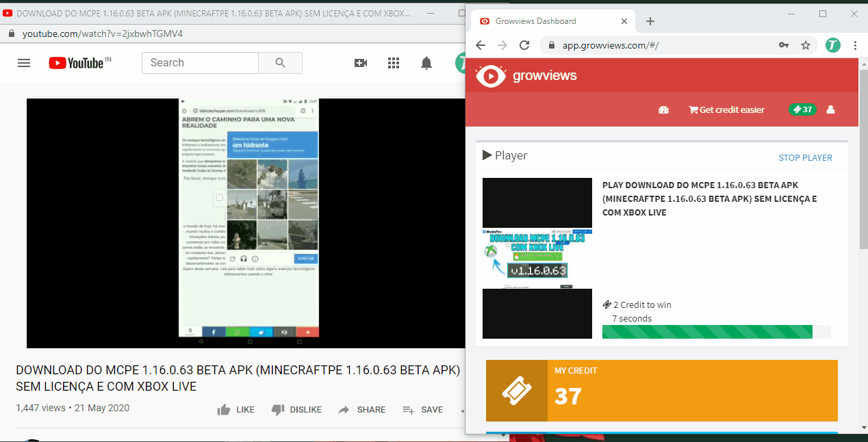Save the video to a playlist
This screenshot has height=442, width=868.
(x=422, y=410)
